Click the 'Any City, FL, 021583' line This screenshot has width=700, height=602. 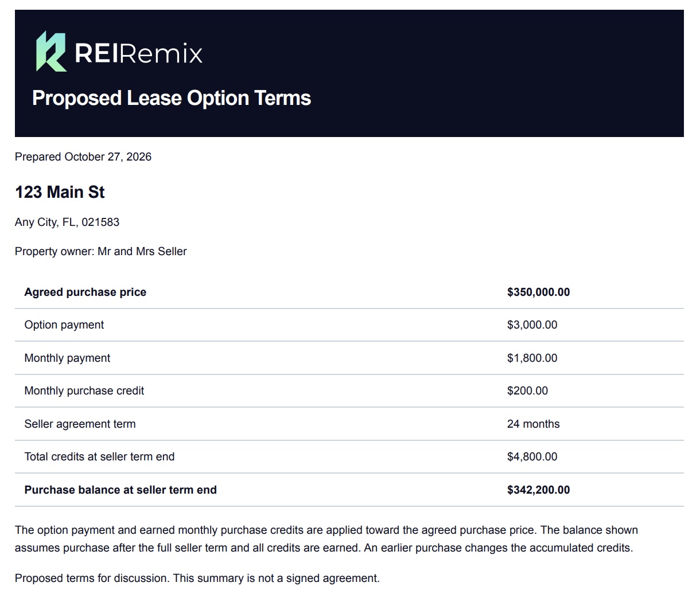click(67, 222)
